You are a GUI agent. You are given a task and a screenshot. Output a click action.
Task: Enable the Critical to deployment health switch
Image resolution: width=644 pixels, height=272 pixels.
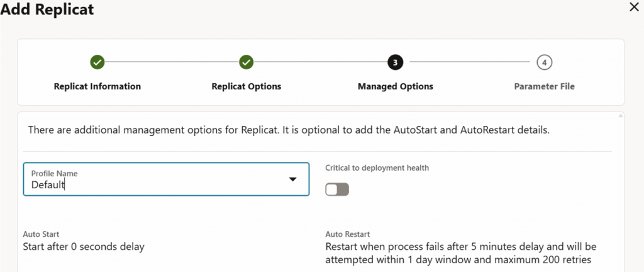337,190
